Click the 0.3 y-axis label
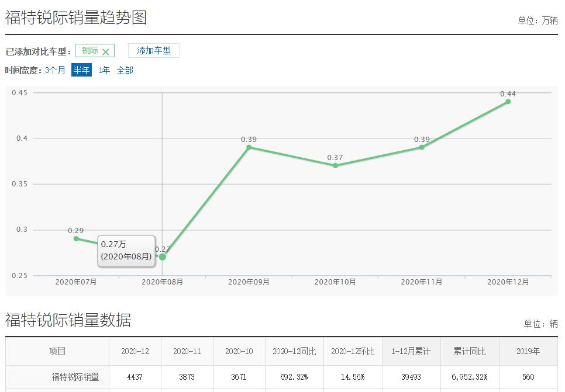The height and width of the screenshot is (392, 565). (x=22, y=230)
